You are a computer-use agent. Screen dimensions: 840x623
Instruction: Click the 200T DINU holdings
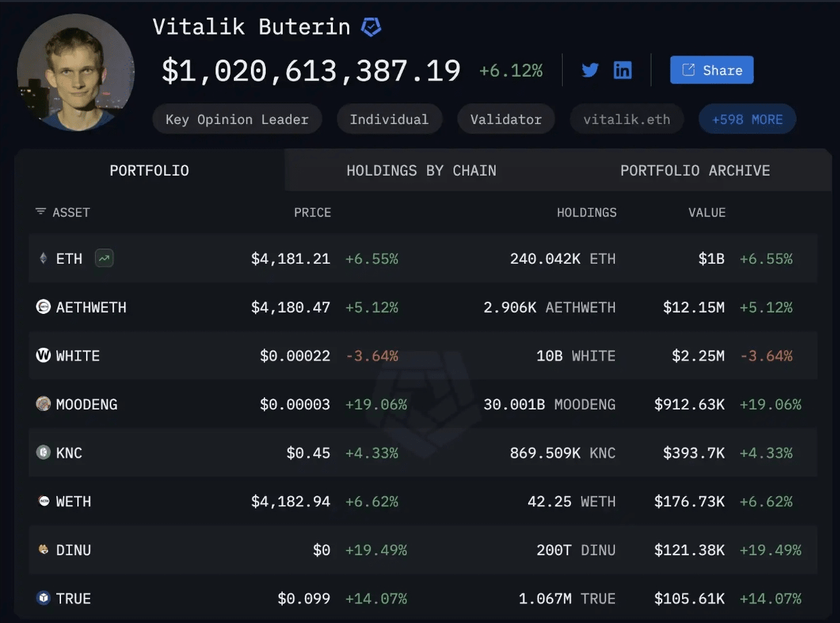[x=576, y=550]
